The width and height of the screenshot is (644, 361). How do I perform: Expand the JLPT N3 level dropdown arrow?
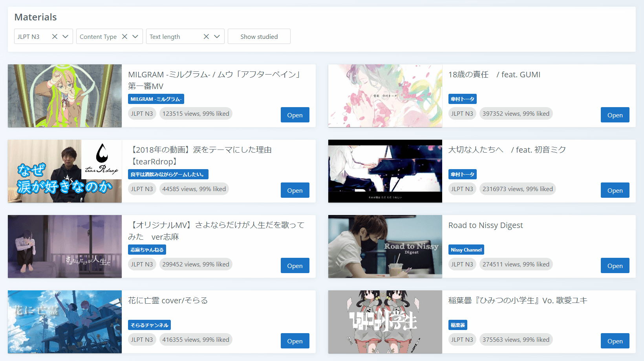66,36
